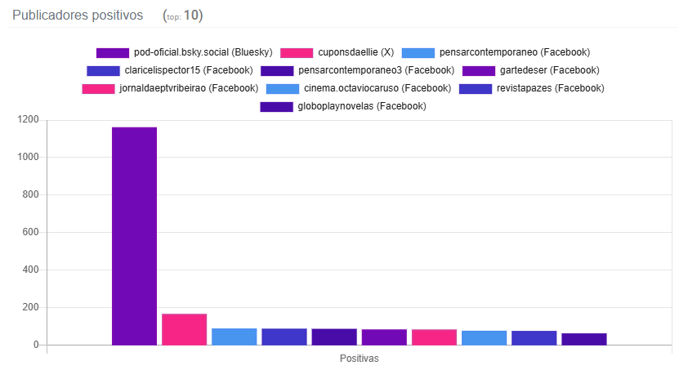Select the tallest purple bar
This screenshot has width=688, height=370.
point(134,236)
